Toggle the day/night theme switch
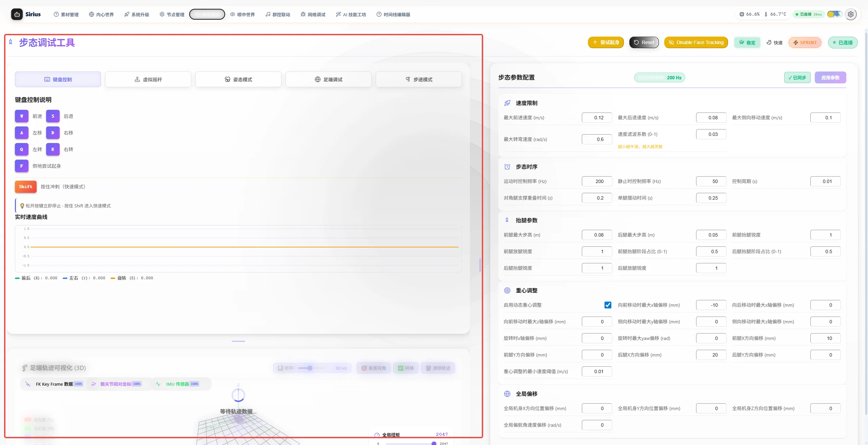868x445 pixels. [834, 14]
